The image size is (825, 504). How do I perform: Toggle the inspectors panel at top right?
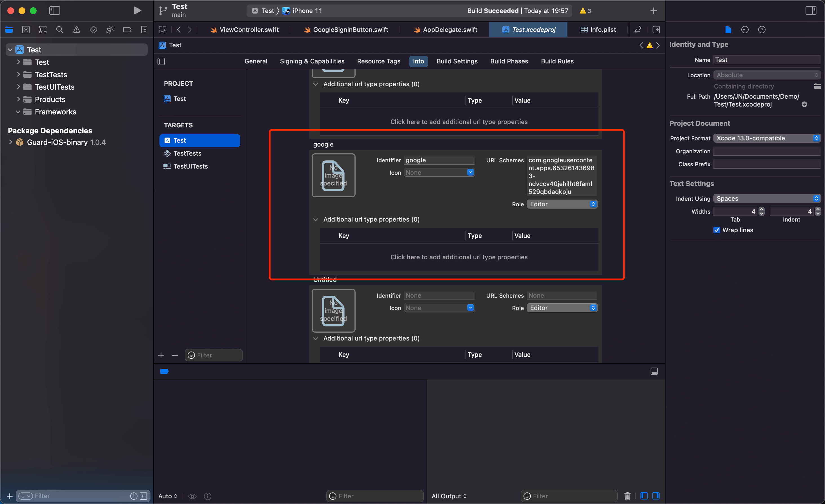coord(811,10)
